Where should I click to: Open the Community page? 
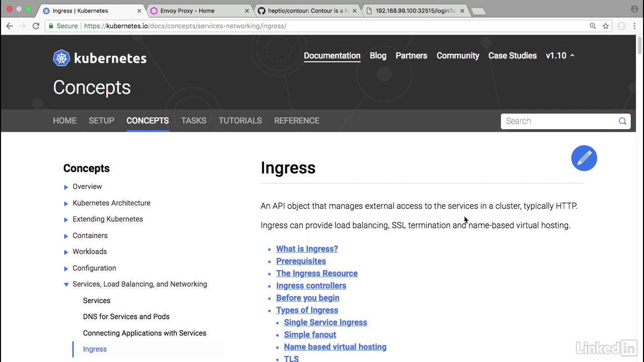tap(458, 56)
